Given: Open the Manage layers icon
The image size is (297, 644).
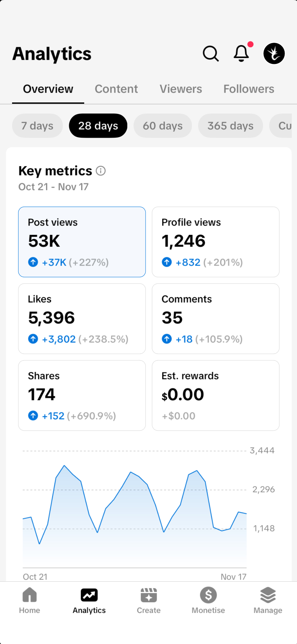Looking at the screenshot, I should coord(268,600).
